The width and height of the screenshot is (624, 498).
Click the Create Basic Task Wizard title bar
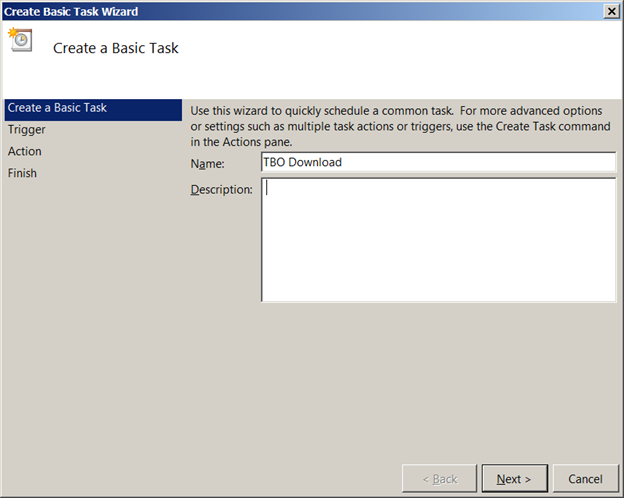click(302, 11)
